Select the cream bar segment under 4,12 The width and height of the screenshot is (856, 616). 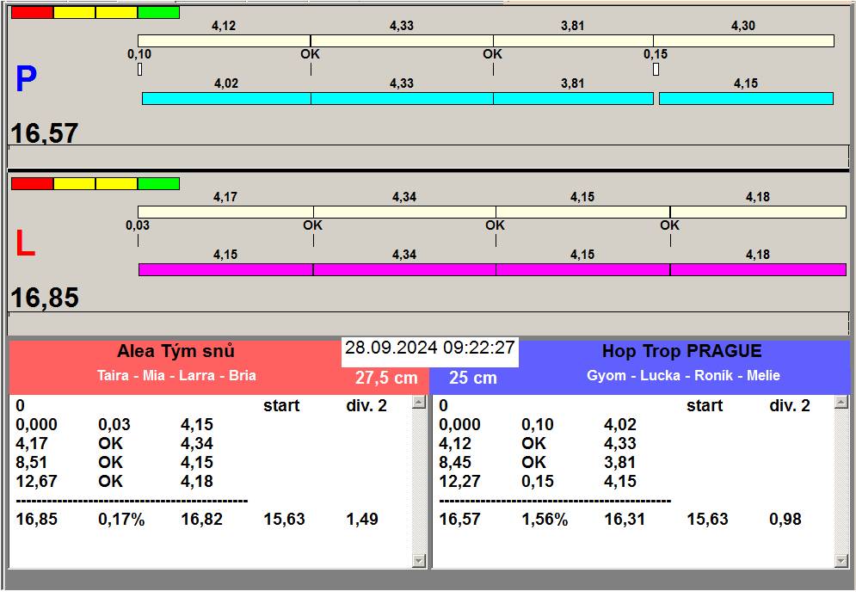[224, 40]
